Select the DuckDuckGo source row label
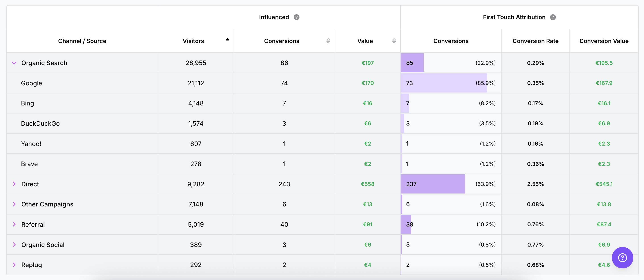This screenshot has height=280, width=644. [40, 123]
